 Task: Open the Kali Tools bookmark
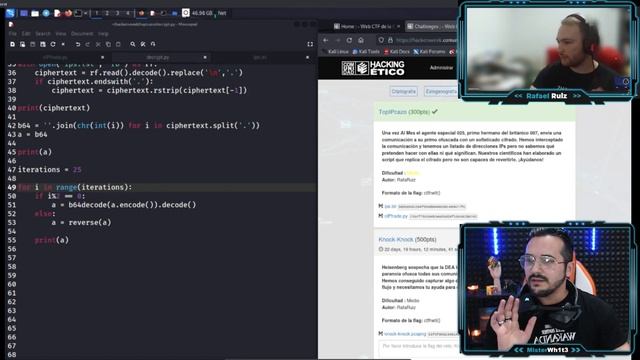pyautogui.click(x=366, y=52)
